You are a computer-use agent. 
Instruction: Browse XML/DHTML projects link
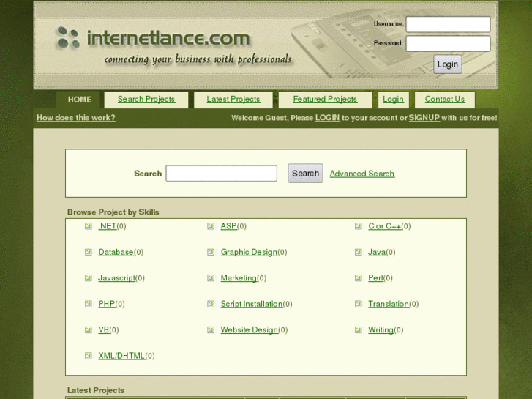click(121, 356)
